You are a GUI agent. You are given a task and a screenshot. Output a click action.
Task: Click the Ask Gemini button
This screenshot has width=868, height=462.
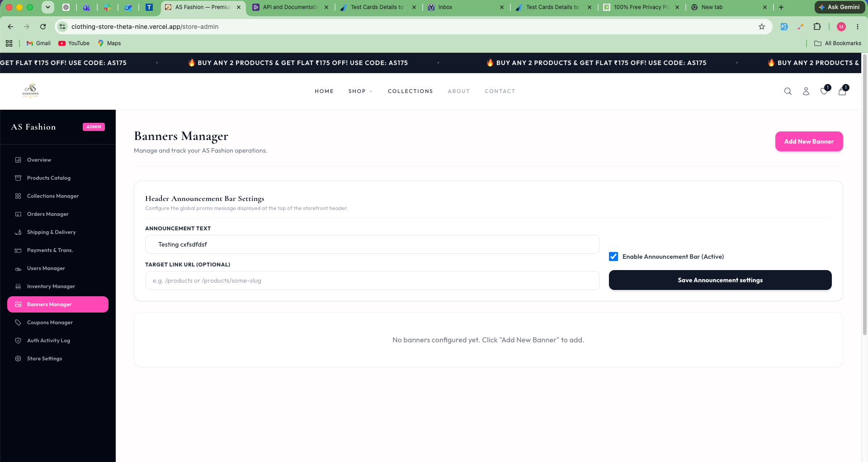840,7
